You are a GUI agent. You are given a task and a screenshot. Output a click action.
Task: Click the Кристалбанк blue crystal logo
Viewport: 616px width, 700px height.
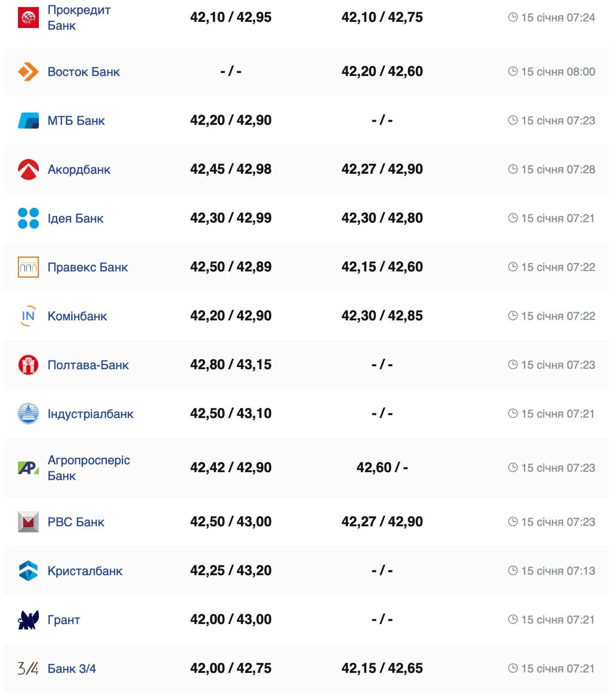[x=28, y=571]
